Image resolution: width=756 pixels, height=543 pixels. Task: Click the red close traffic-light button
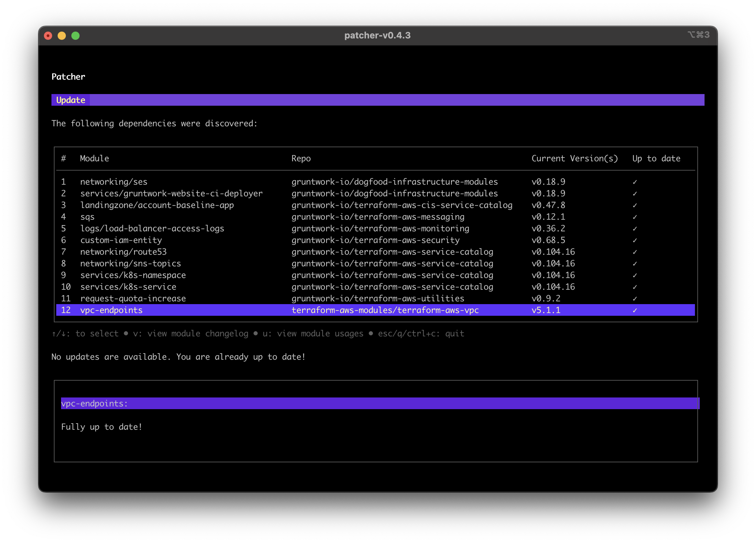tap(48, 35)
